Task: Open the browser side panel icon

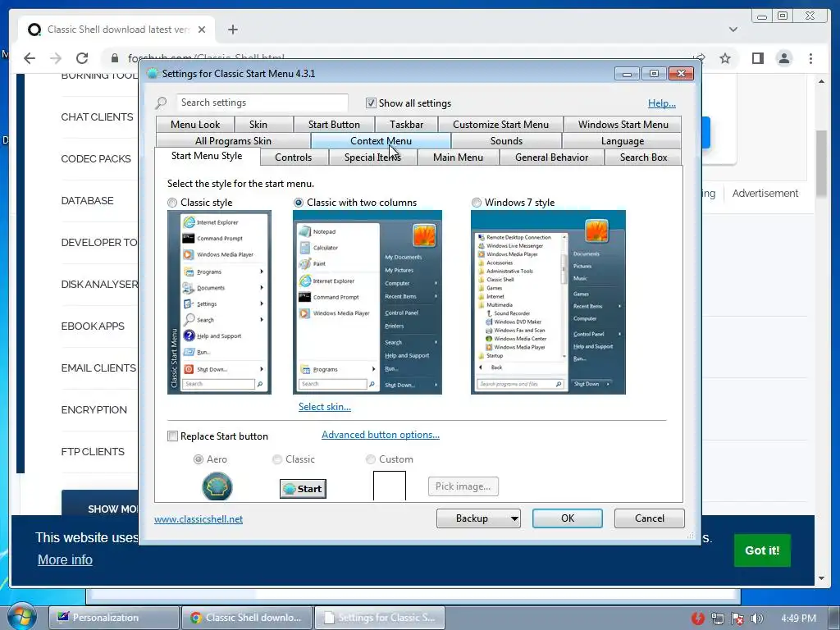Action: [x=757, y=58]
